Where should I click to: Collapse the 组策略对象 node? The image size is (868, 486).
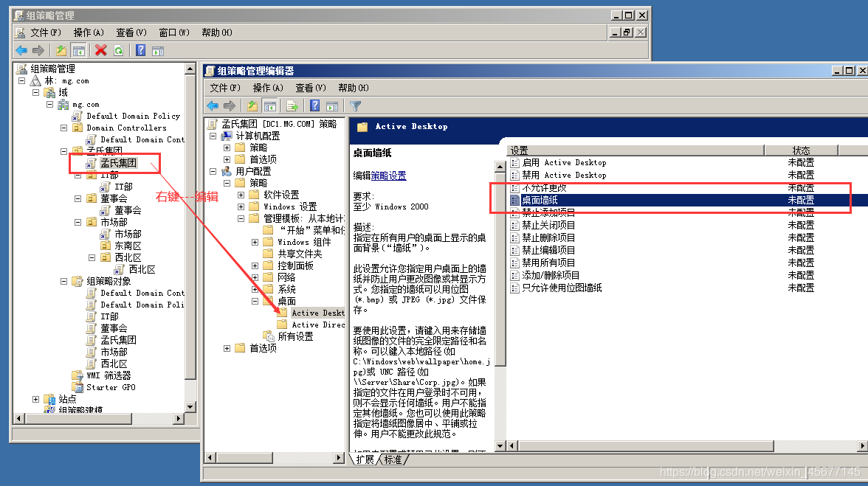click(63, 282)
